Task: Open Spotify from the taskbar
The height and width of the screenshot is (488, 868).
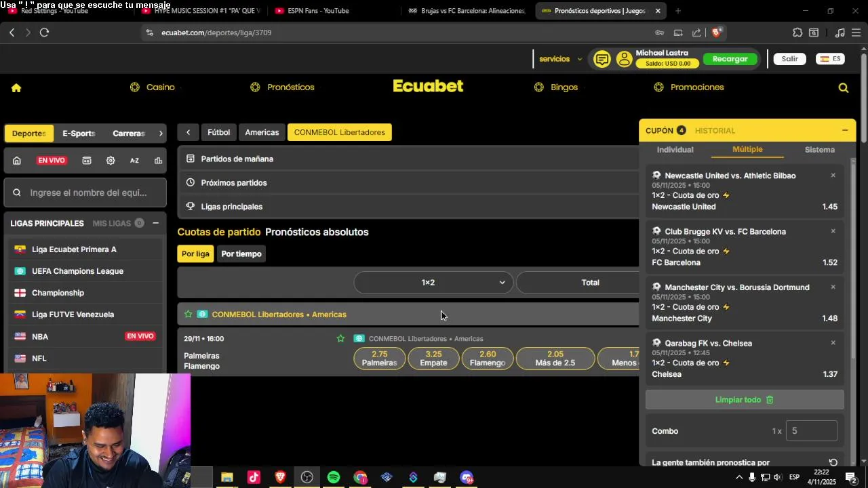Action: (334, 477)
